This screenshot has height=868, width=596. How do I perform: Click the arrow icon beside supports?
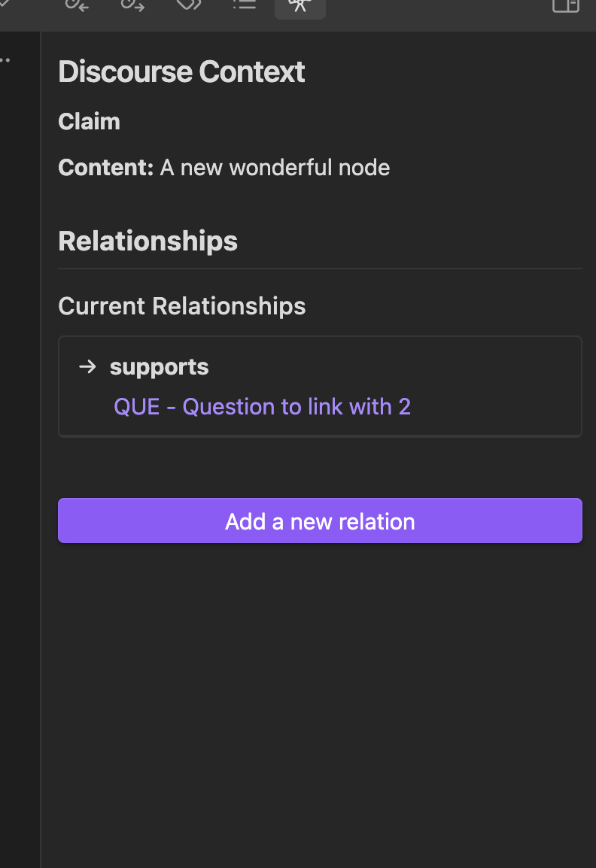click(87, 366)
